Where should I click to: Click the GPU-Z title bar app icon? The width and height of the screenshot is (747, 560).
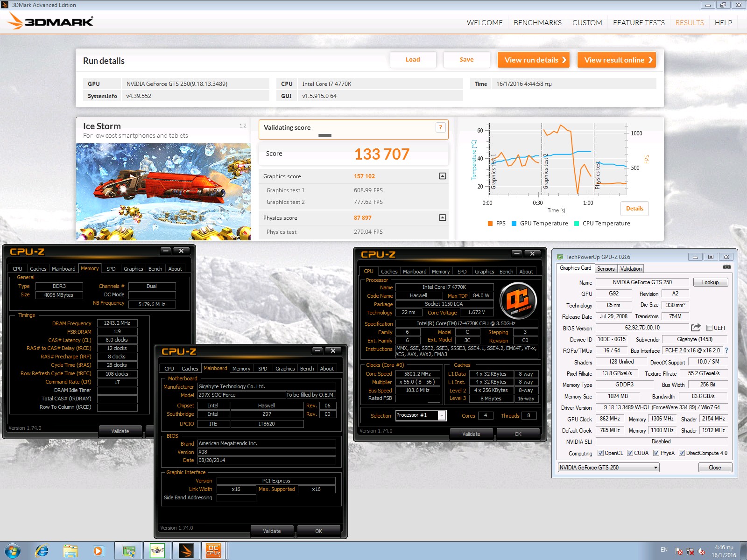560,257
